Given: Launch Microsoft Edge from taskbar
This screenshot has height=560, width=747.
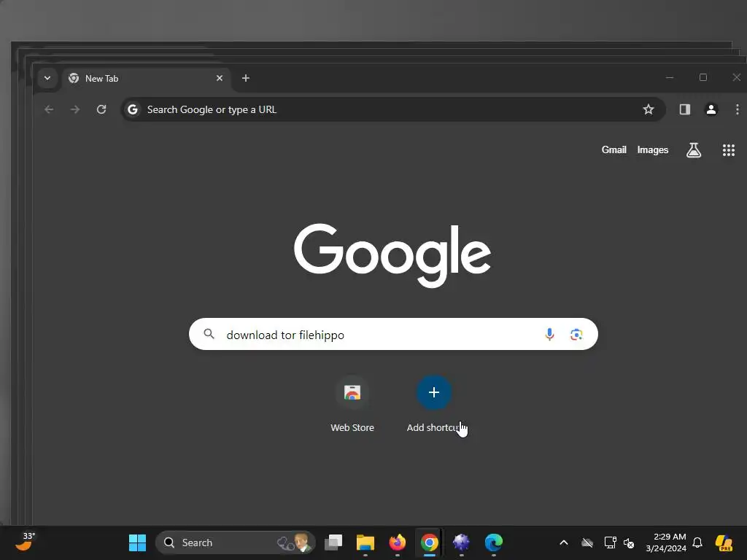Looking at the screenshot, I should tap(494, 542).
